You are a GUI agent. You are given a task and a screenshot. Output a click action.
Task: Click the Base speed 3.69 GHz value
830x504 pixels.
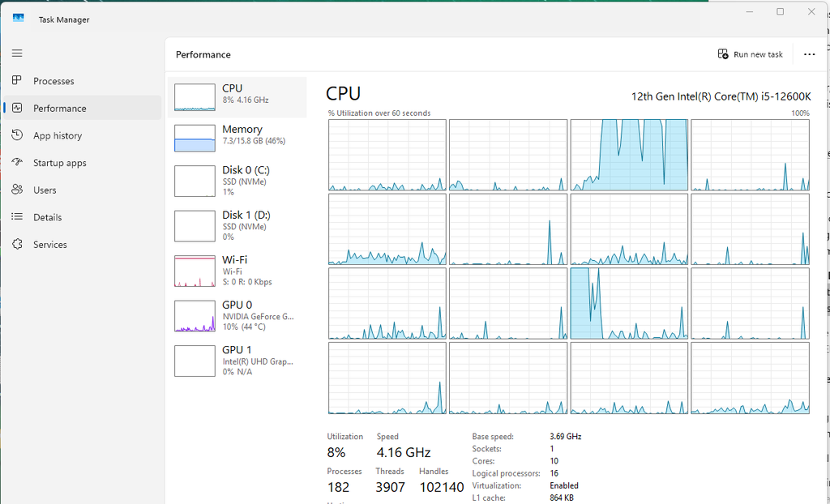(565, 437)
